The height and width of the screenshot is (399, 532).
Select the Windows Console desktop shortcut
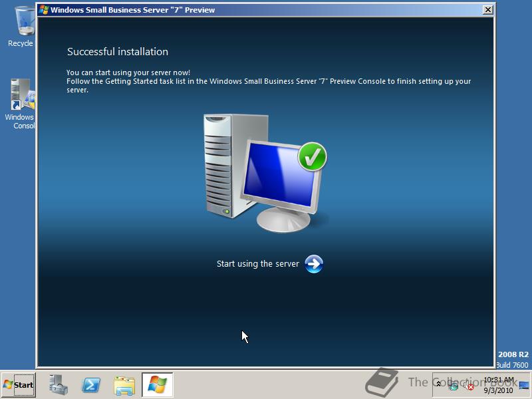click(x=21, y=104)
